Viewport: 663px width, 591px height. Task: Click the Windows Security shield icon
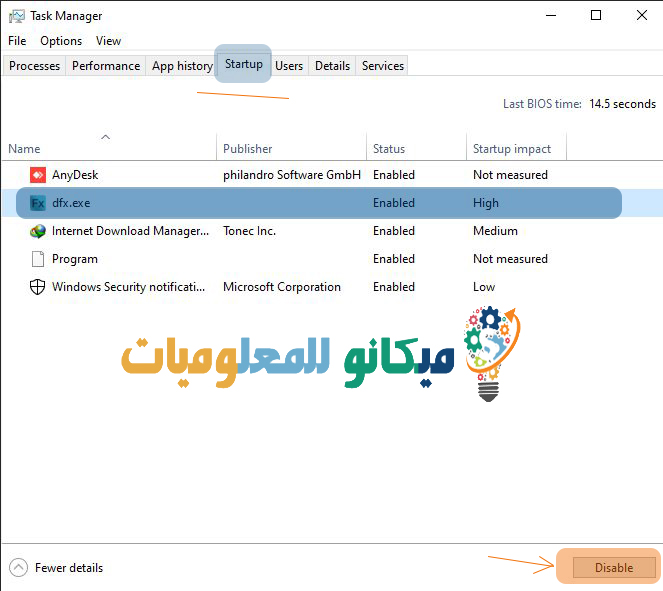point(38,287)
